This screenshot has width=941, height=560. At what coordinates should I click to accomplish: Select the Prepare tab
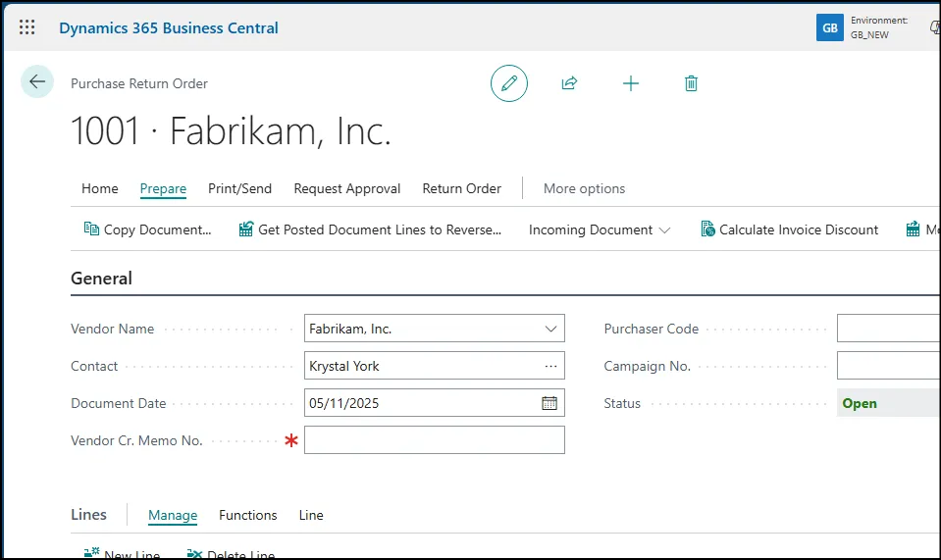(163, 189)
